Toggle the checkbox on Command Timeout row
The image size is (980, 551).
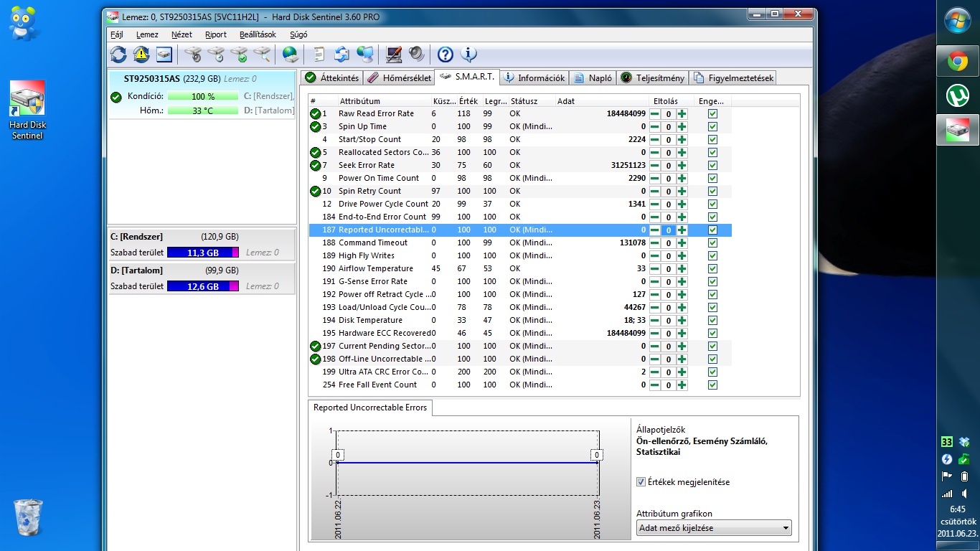click(712, 243)
